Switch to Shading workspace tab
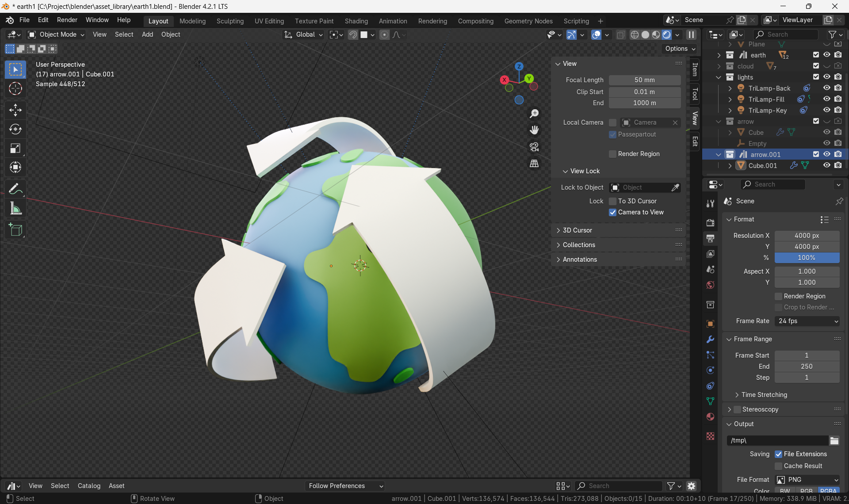 coord(356,21)
